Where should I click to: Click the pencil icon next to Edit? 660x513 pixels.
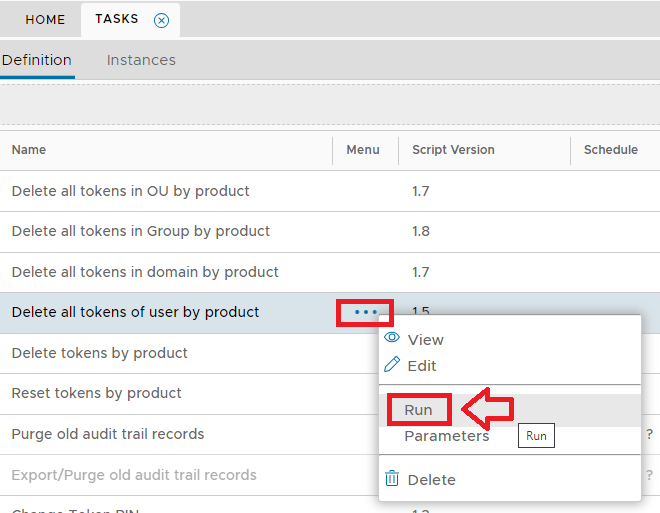click(392, 365)
